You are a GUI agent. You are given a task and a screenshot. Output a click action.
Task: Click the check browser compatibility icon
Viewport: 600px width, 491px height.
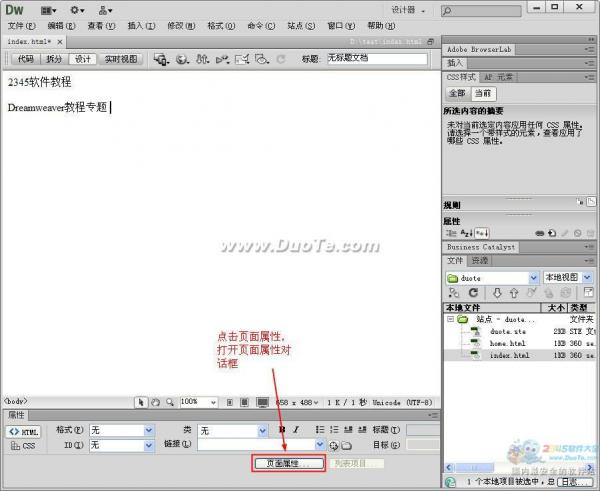[242, 59]
